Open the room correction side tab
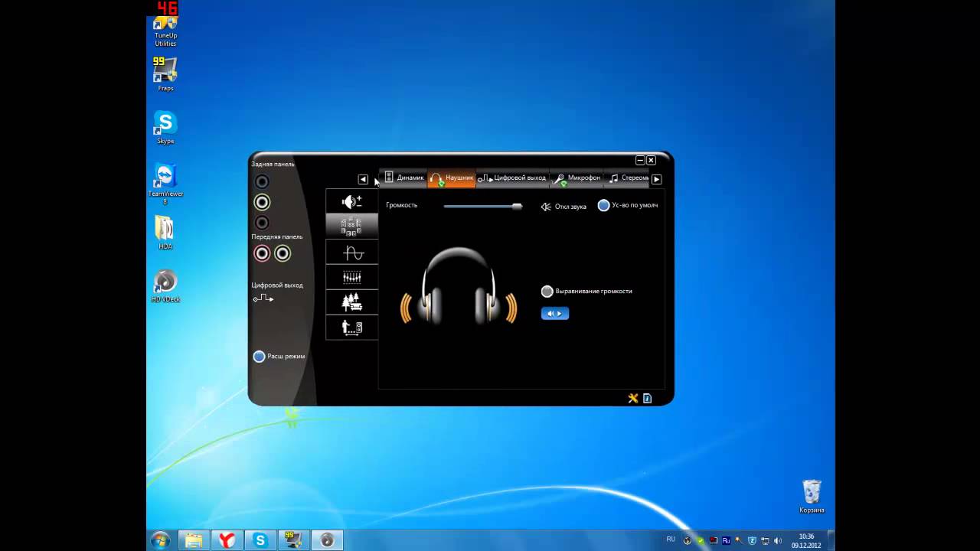The height and width of the screenshot is (551, 980). [351, 328]
